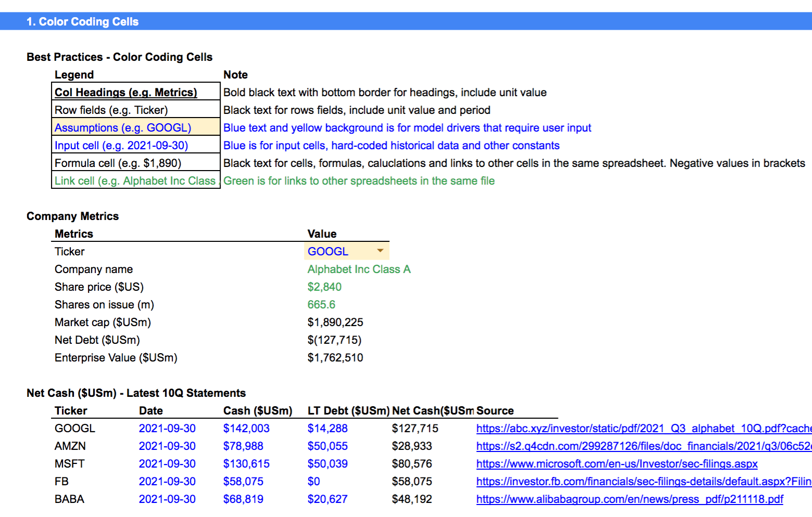Screen dimensions: 812x517
Task: Click the "LT Debt ($USm)" column header
Action: point(348,411)
